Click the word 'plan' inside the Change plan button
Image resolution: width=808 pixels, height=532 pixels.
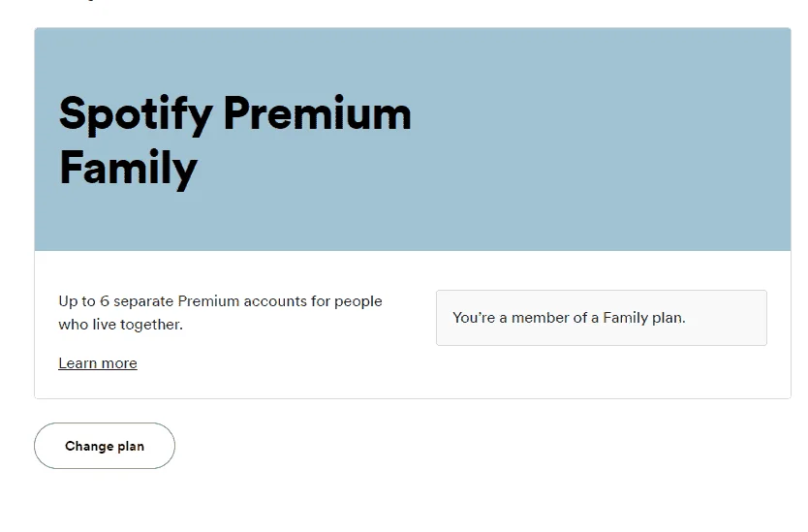131,447
